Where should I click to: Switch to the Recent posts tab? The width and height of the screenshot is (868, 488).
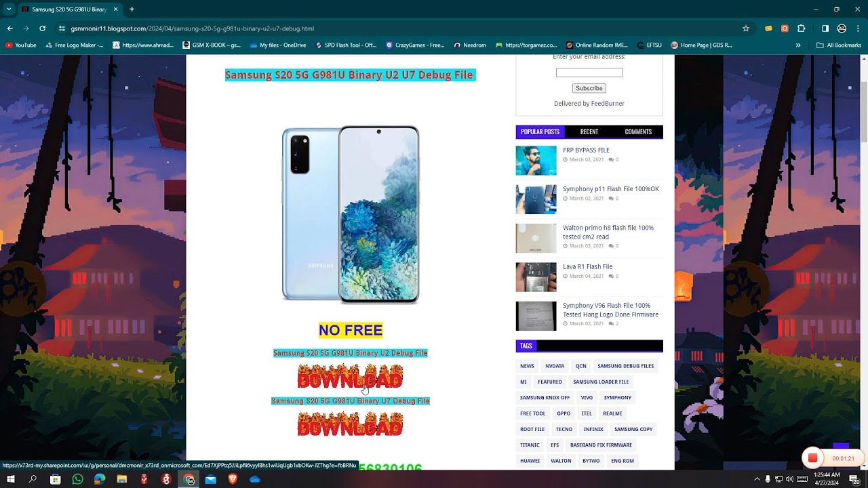589,131
